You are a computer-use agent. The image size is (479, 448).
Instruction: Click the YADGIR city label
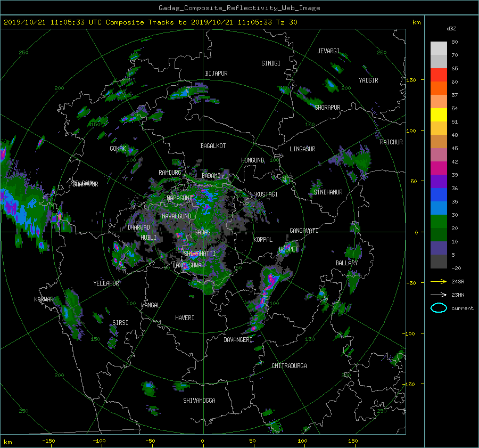tap(368, 80)
